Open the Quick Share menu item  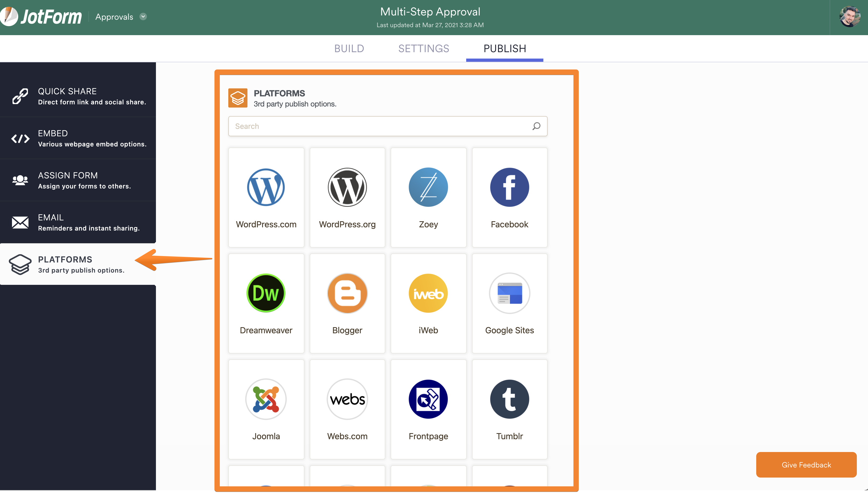click(x=78, y=96)
